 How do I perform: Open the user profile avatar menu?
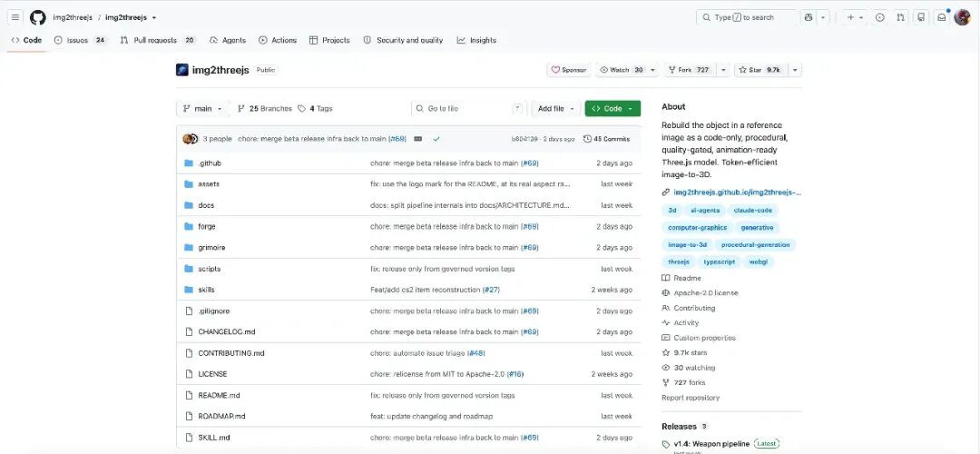pyautogui.click(x=962, y=17)
